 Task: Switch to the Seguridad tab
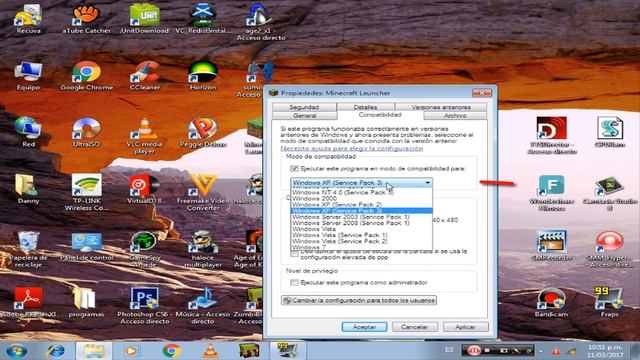(304, 107)
